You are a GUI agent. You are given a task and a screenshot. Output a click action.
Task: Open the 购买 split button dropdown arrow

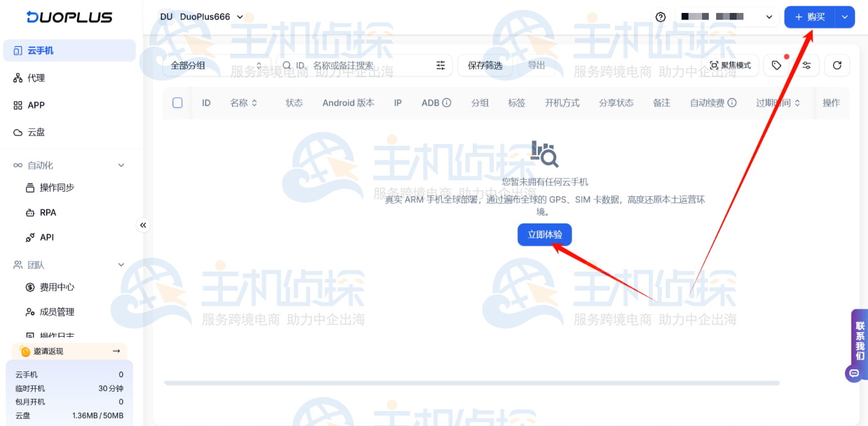point(844,17)
